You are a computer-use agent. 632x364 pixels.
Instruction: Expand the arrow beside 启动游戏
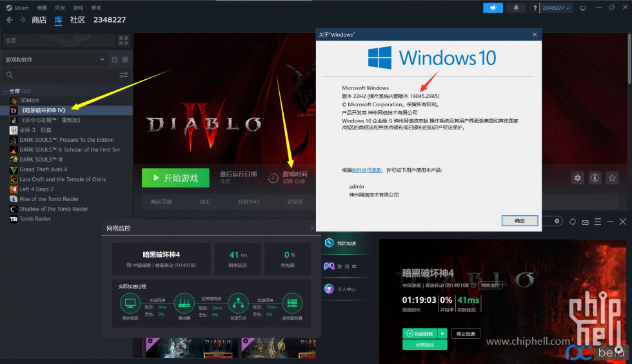click(442, 334)
